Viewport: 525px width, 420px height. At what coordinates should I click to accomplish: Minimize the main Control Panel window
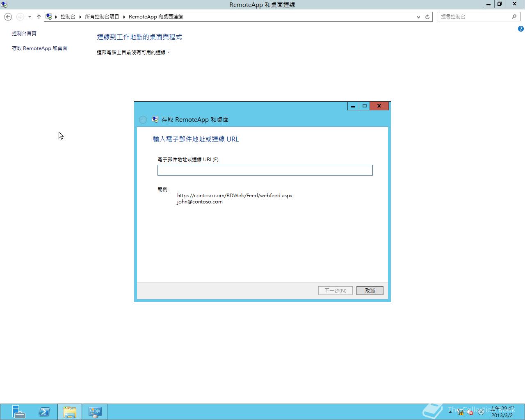tap(488, 4)
